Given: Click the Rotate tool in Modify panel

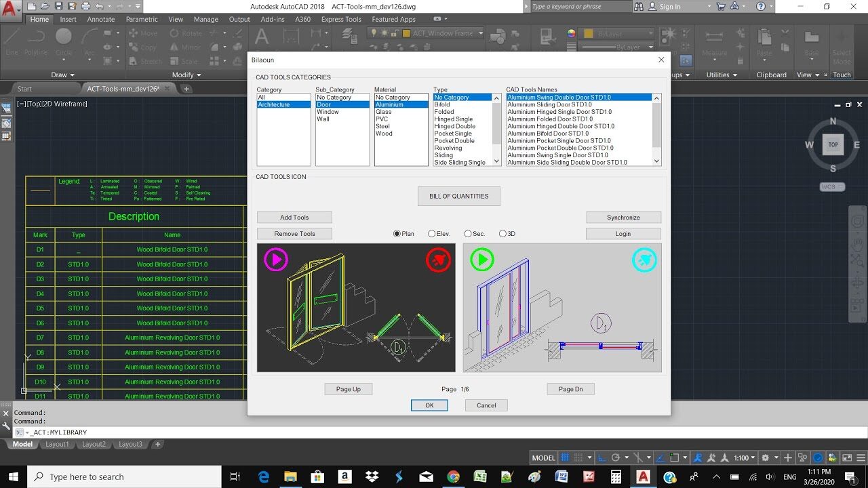Looking at the screenshot, I should pos(185,33).
